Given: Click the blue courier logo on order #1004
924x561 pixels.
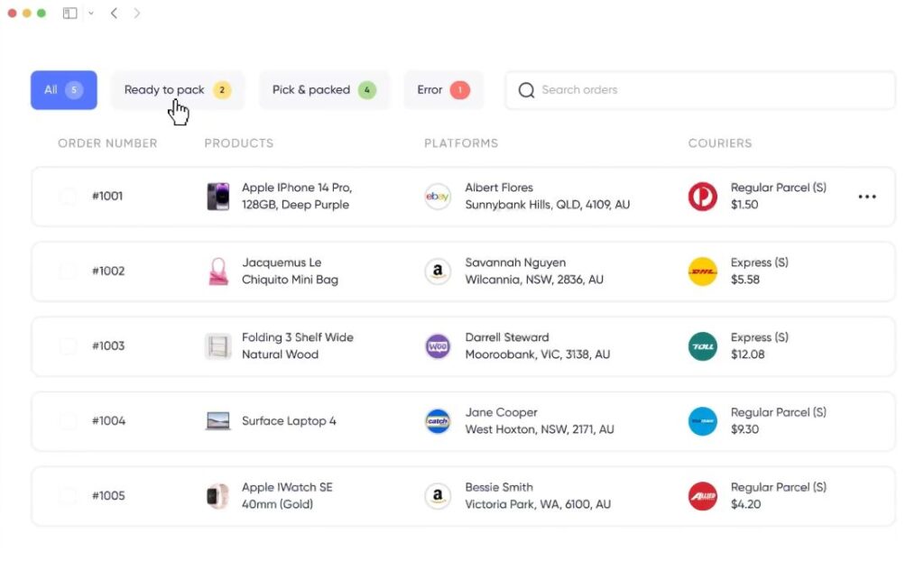Looking at the screenshot, I should coord(702,421).
